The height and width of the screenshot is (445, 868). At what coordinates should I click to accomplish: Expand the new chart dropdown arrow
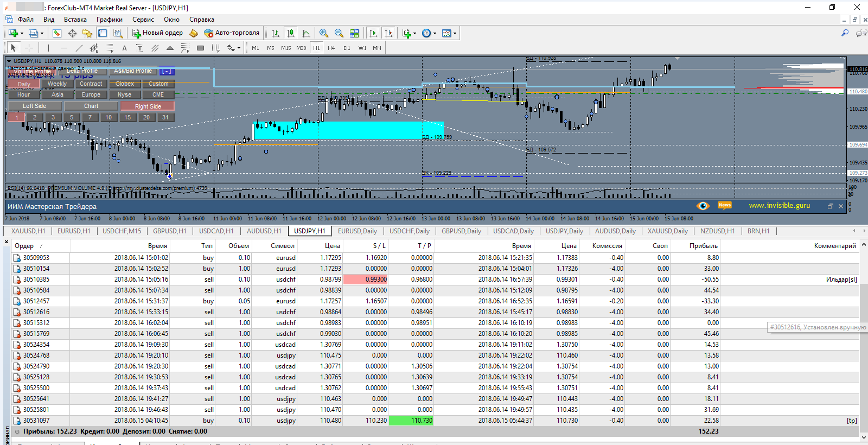22,34
